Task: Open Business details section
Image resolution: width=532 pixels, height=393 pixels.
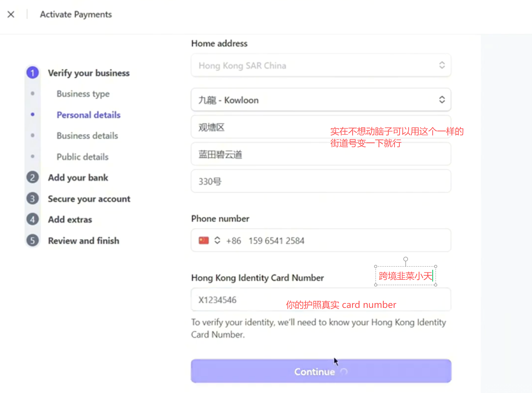Action: (87, 136)
